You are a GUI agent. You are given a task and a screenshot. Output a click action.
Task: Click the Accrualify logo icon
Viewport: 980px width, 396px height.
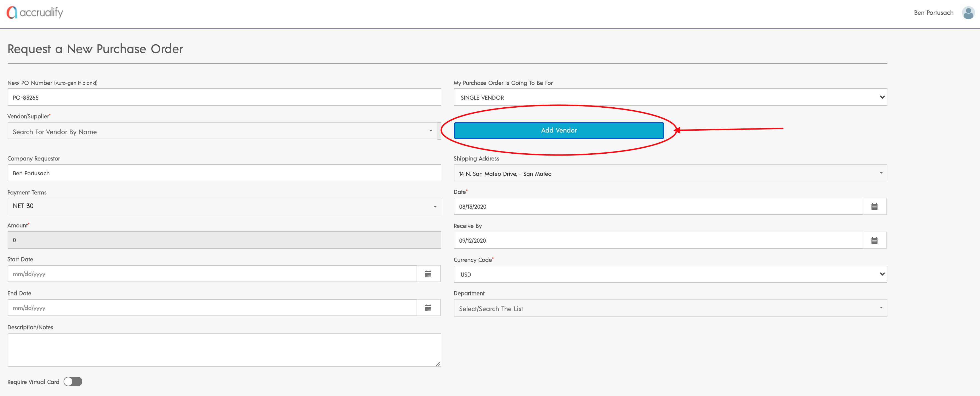[x=12, y=13]
